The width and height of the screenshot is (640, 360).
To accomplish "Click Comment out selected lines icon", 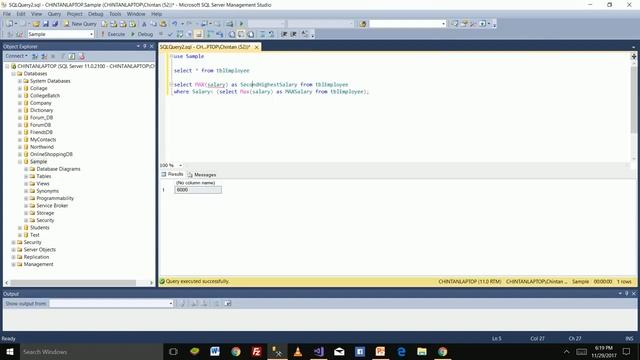I will (x=262, y=34).
